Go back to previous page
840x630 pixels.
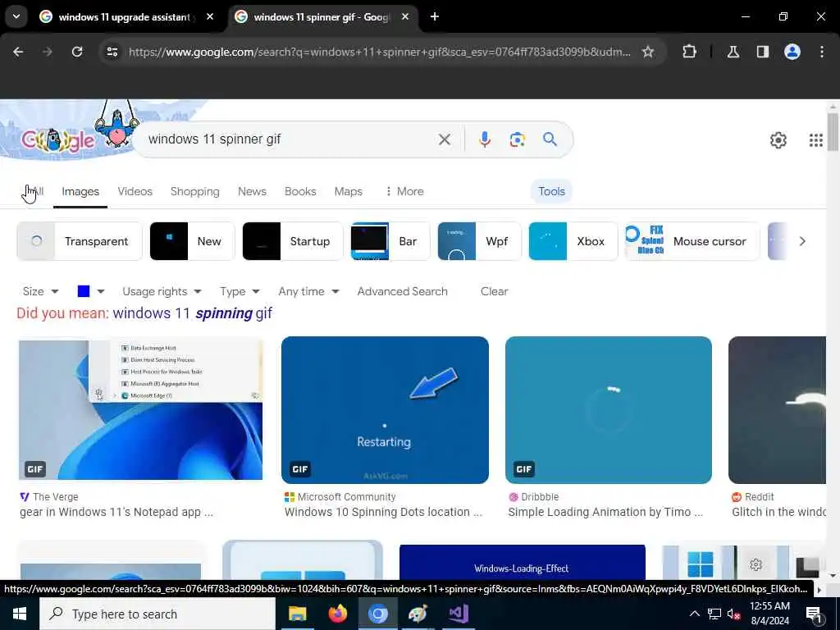click(18, 52)
